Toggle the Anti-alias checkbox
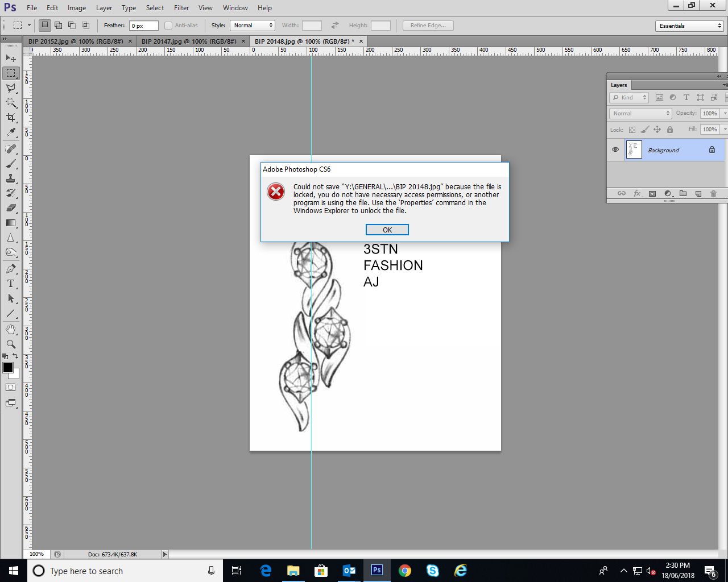This screenshot has height=582, width=728. click(x=168, y=26)
